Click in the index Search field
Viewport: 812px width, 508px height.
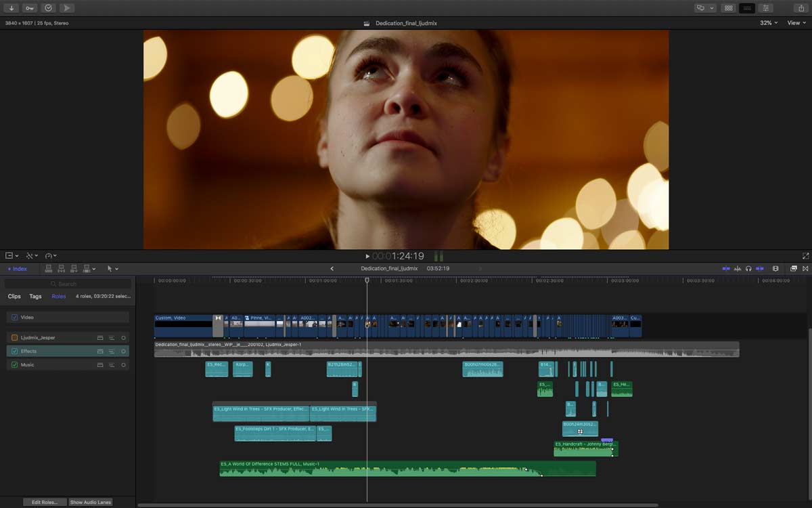[x=68, y=284]
